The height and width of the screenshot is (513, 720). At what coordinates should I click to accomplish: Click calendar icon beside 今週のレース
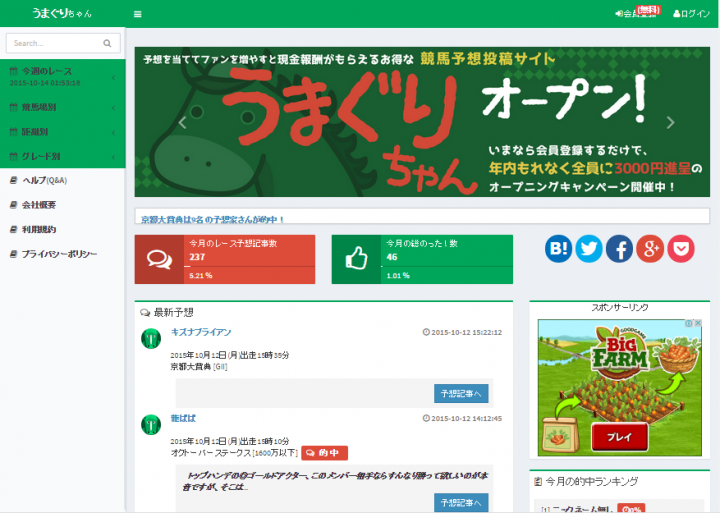pyautogui.click(x=14, y=71)
